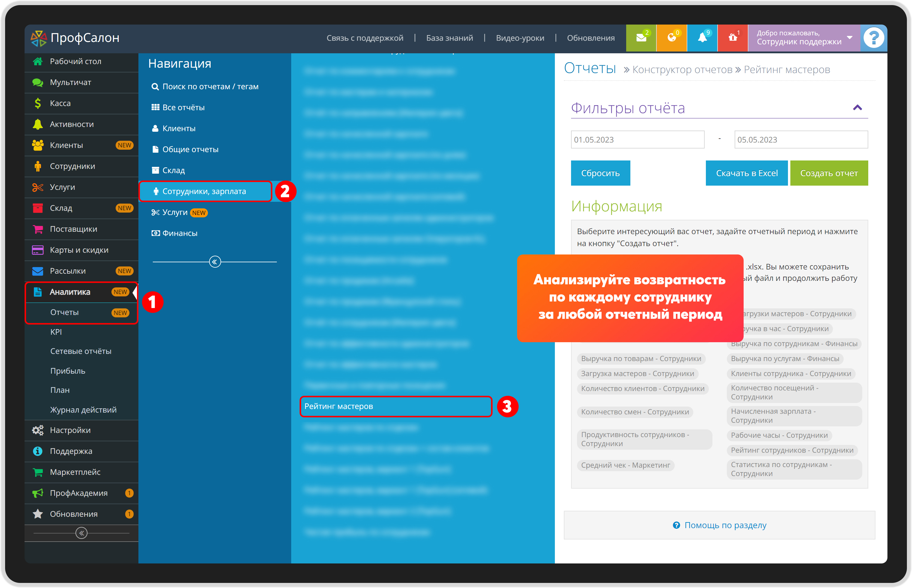Click the end date field 05.05.2023
912x588 pixels.
[x=801, y=140]
